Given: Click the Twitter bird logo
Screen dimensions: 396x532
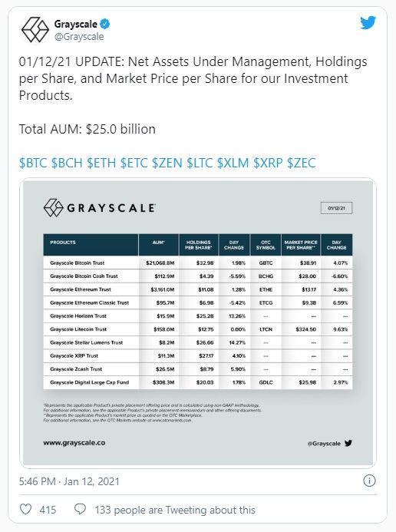Looking at the screenshot, I should coord(368,23).
